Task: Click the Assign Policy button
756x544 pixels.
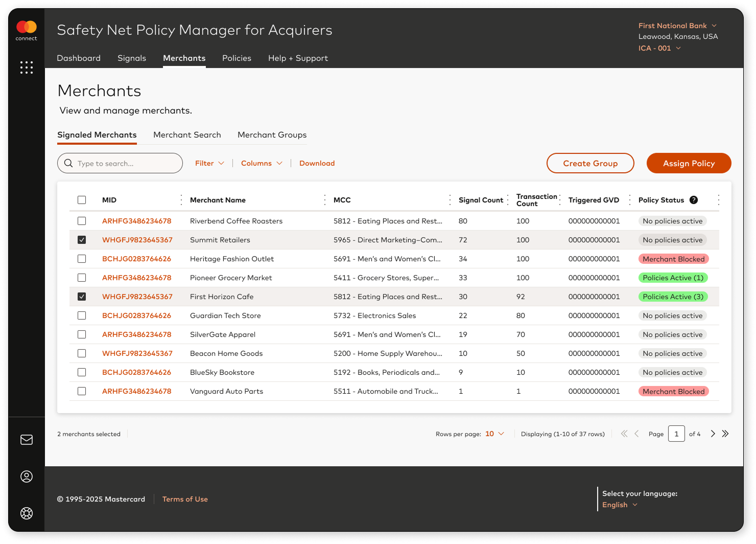Action: pos(689,163)
